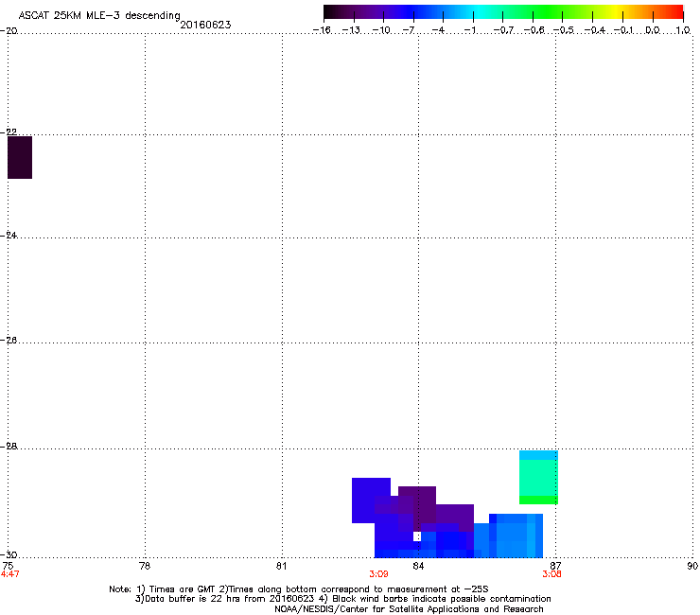Click the latitude label -22

pyautogui.click(x=9, y=132)
